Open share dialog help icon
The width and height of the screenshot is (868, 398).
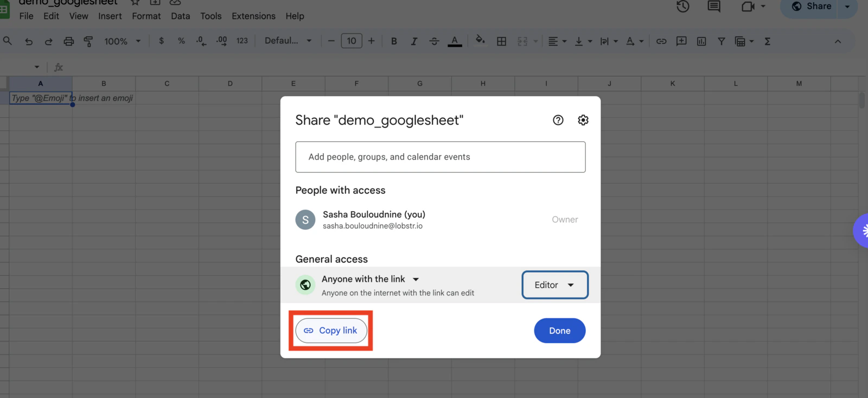pyautogui.click(x=558, y=120)
